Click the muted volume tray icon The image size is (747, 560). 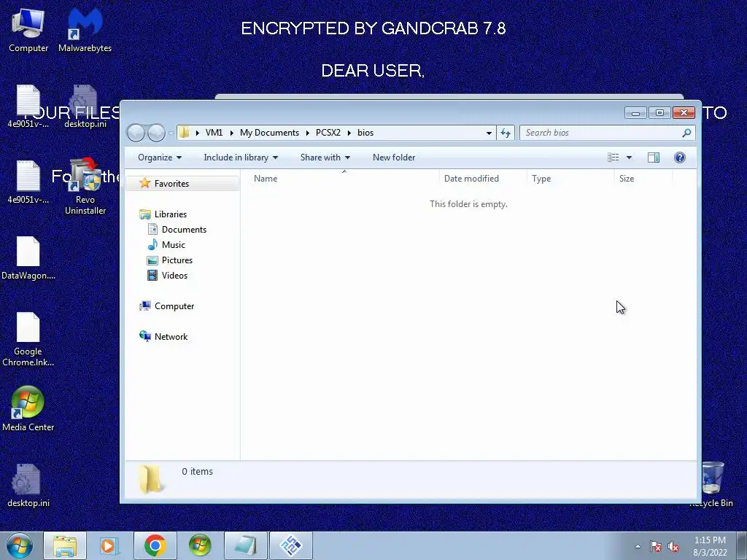pyautogui.click(x=673, y=546)
